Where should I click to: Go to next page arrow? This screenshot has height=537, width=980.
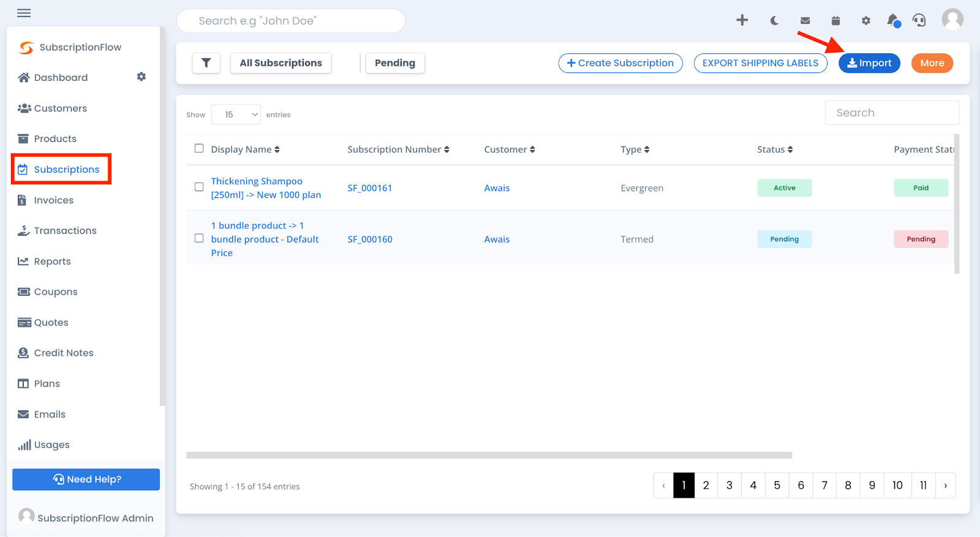click(946, 486)
